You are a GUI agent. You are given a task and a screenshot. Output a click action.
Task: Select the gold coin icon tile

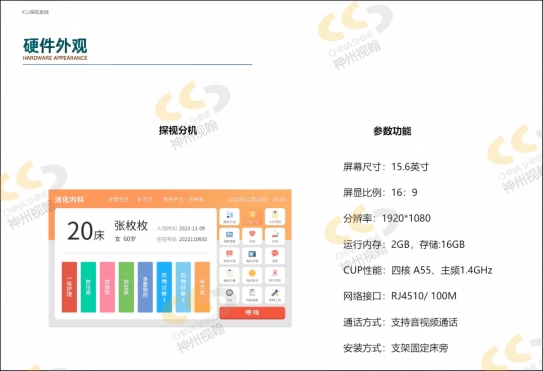pyautogui.click(x=252, y=275)
